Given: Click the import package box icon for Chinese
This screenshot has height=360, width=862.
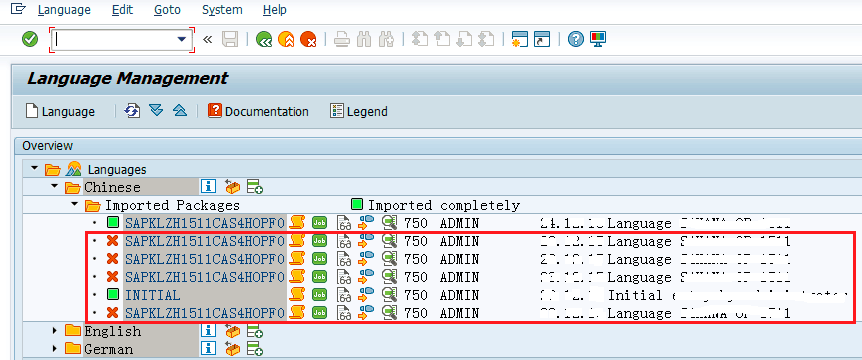Looking at the screenshot, I should tap(233, 187).
